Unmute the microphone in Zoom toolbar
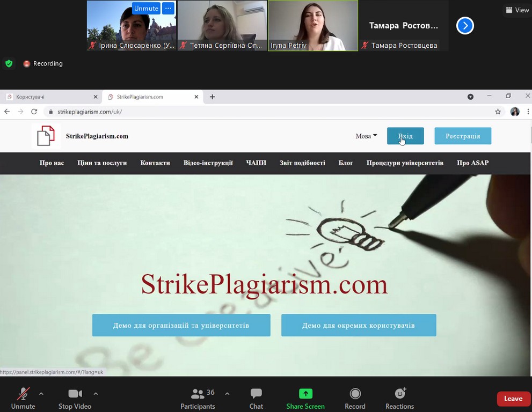This screenshot has width=532, height=412. pyautogui.click(x=23, y=394)
